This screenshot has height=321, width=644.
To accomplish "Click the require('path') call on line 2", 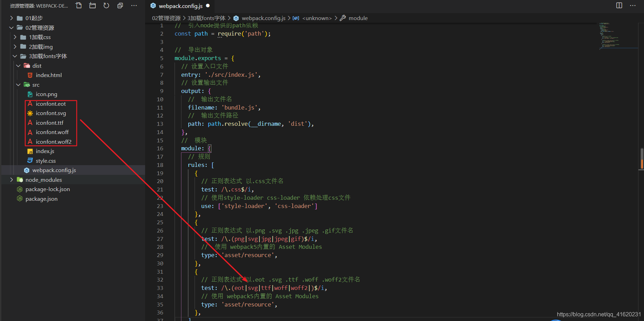I will (x=243, y=34).
